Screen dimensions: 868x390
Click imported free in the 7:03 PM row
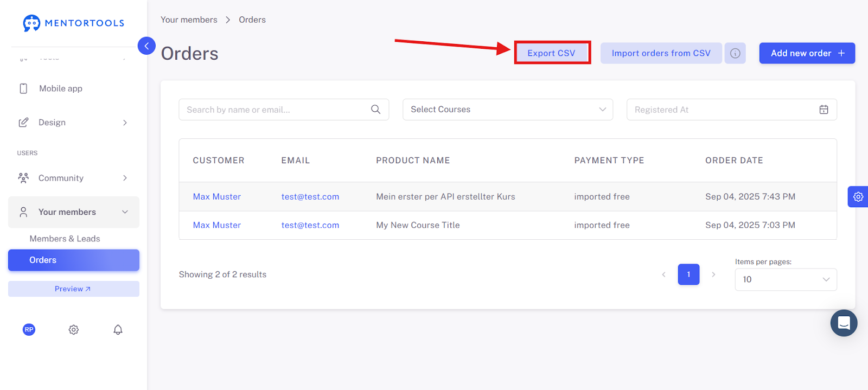[x=602, y=225]
